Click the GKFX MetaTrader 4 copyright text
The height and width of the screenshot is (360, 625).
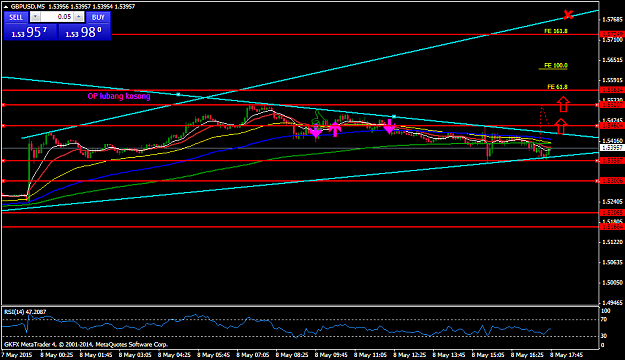(x=86, y=344)
